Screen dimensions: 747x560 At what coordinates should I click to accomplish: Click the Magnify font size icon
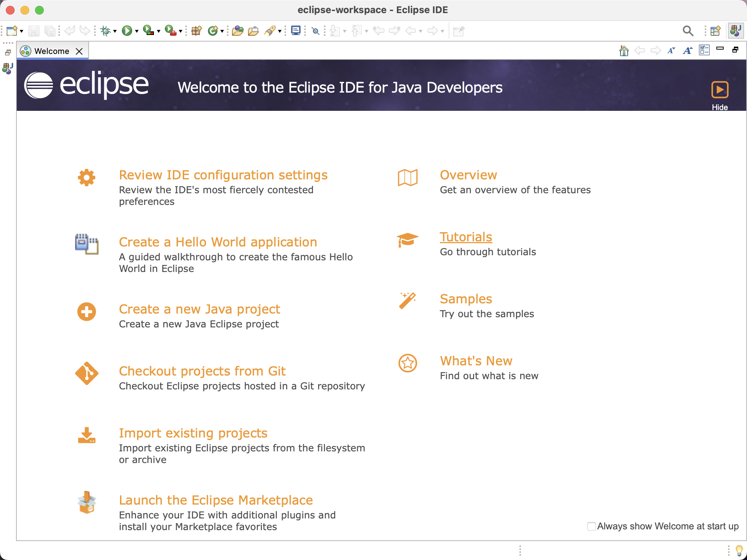[x=688, y=51]
